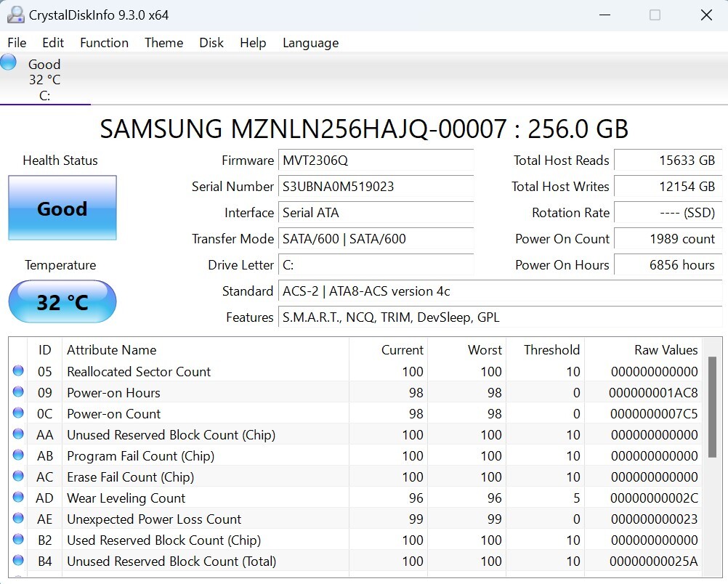Open the File menu
728x584 pixels.
point(17,43)
